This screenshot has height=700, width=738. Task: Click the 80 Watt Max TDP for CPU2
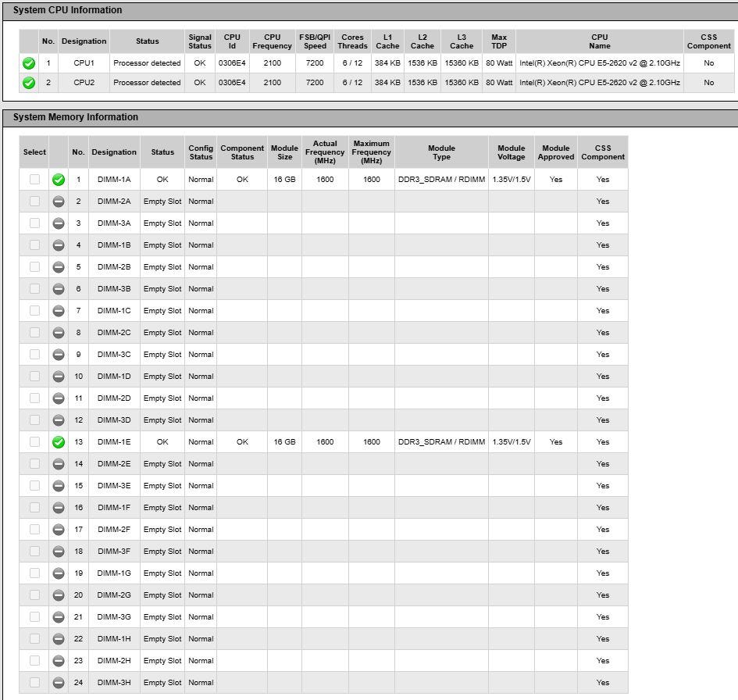[499, 83]
